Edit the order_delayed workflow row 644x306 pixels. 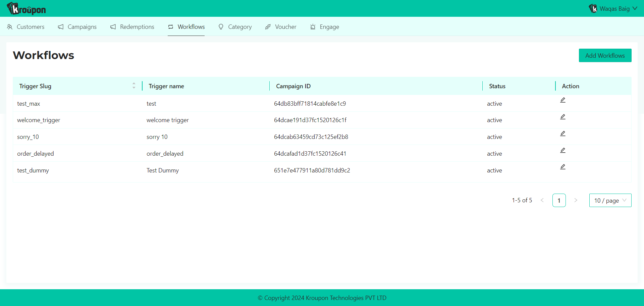563,150
